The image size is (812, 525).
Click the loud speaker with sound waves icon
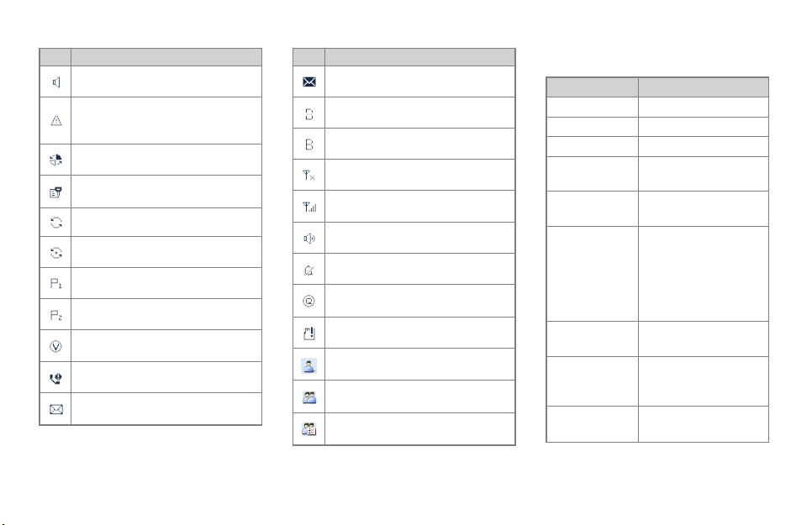pos(309,239)
